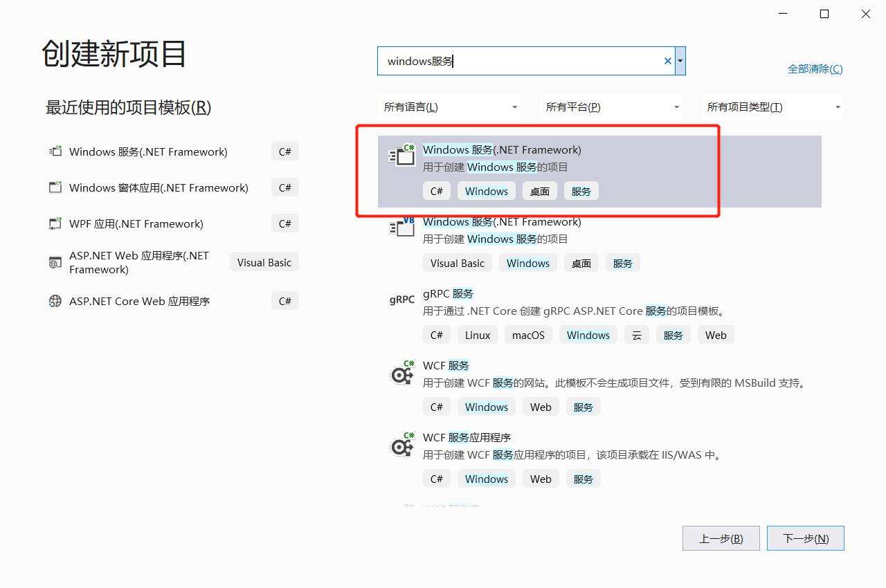Click C# tag beside recent Windows 服务
886x588 pixels.
tap(284, 151)
